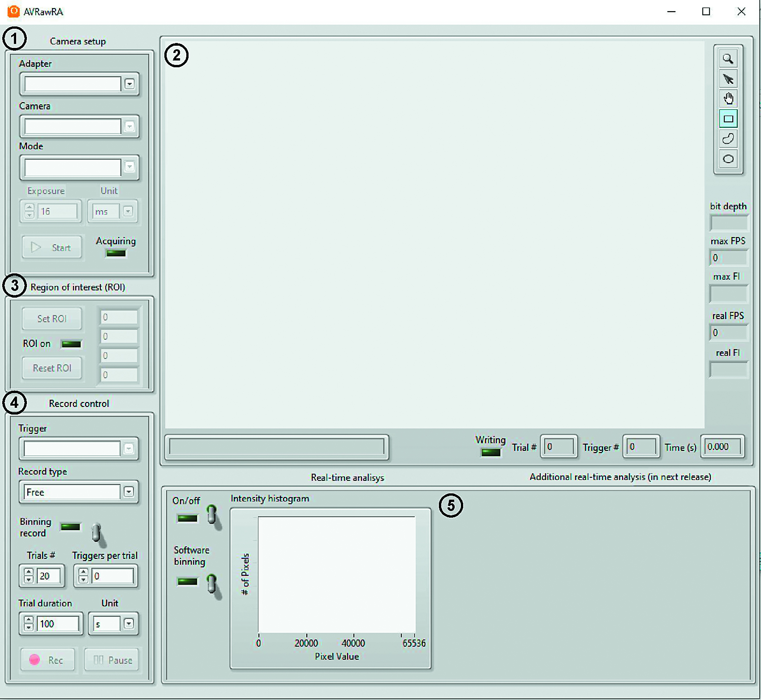
Task: Toggle the Binning record switch
Action: point(96,533)
